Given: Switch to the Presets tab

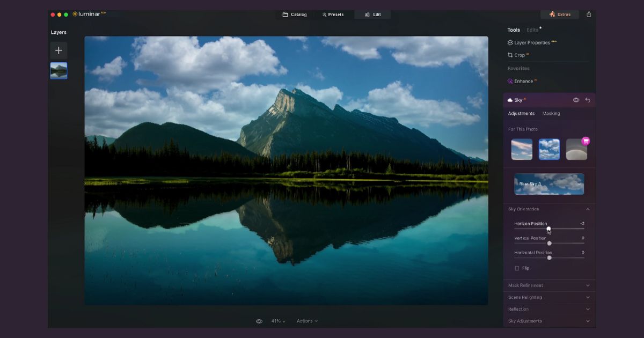Looking at the screenshot, I should [333, 14].
